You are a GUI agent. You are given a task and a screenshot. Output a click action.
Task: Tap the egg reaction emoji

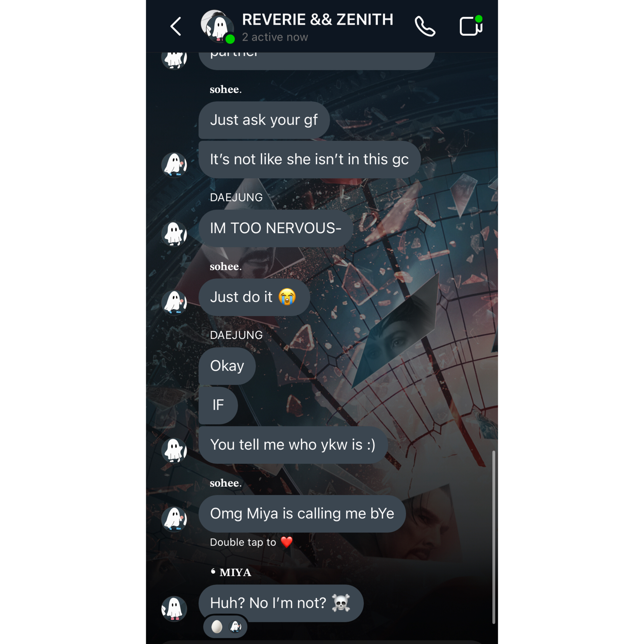[217, 627]
